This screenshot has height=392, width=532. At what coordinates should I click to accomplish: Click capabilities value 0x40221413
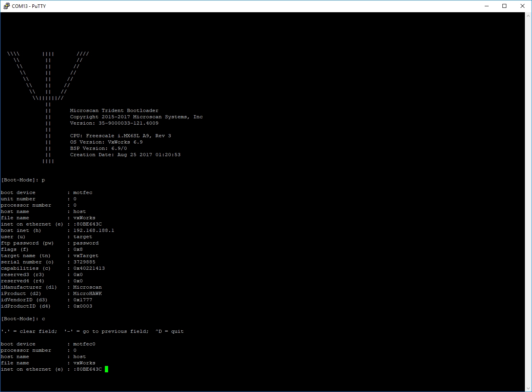point(89,268)
